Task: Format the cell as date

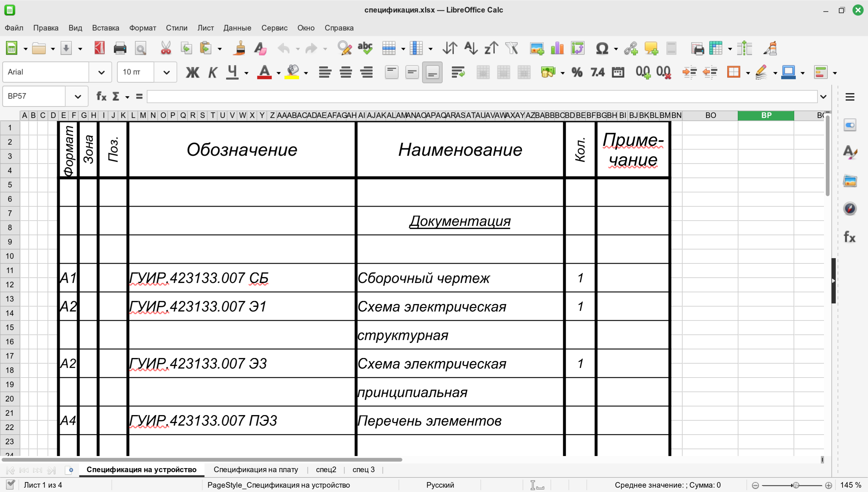Action: tap(618, 72)
